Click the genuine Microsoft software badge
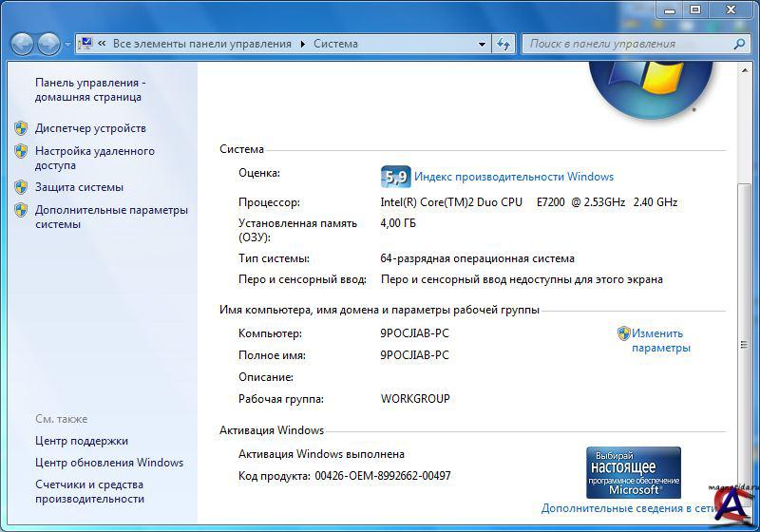The height and width of the screenshot is (532, 760). pos(633,472)
